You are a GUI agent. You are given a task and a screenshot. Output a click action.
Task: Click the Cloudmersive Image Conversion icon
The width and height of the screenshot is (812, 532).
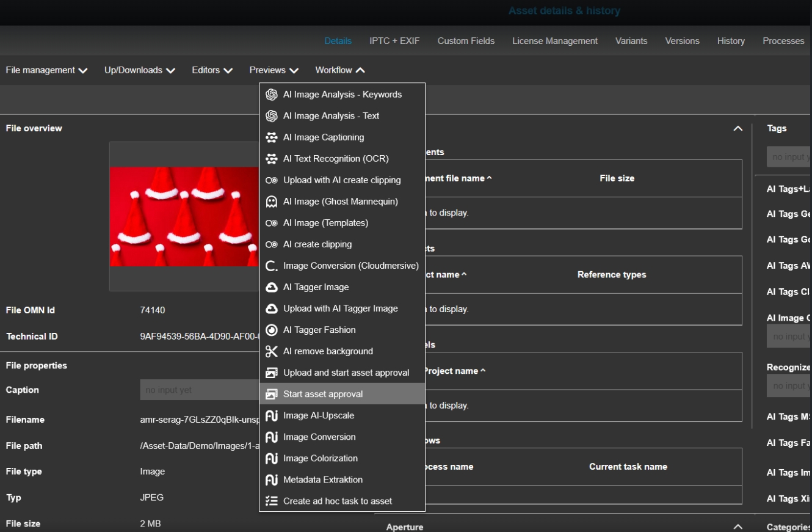point(272,266)
